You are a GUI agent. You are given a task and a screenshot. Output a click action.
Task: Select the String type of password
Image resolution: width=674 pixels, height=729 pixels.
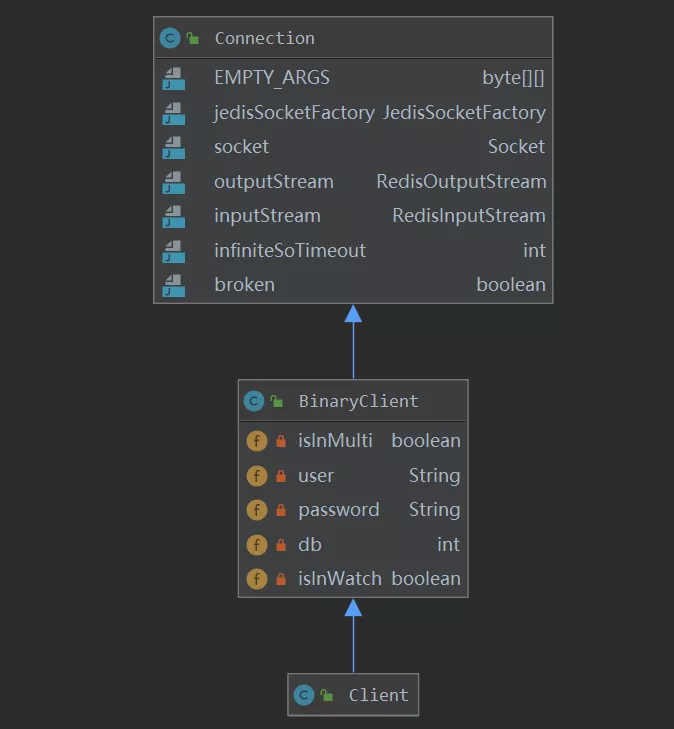pyautogui.click(x=435, y=510)
